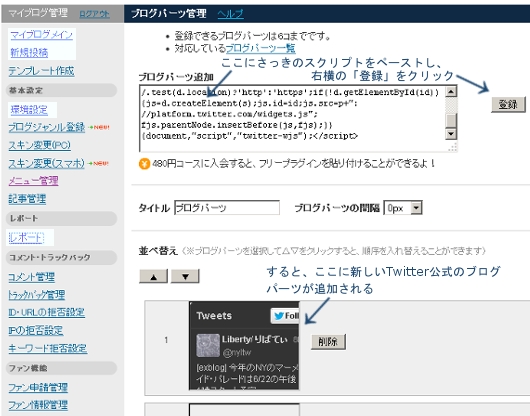The width and height of the screenshot is (530, 416).
Task: Click the タイトル input field
Action: coord(227,207)
